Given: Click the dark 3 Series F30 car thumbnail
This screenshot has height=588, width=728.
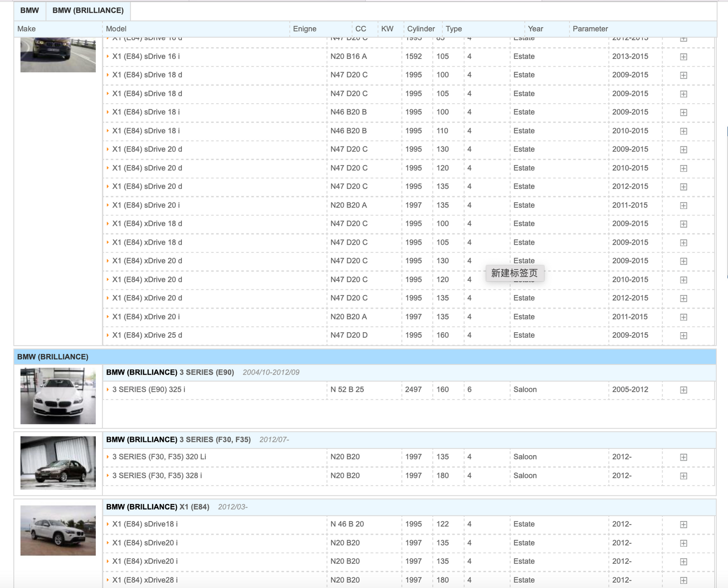Looking at the screenshot, I should click(58, 463).
